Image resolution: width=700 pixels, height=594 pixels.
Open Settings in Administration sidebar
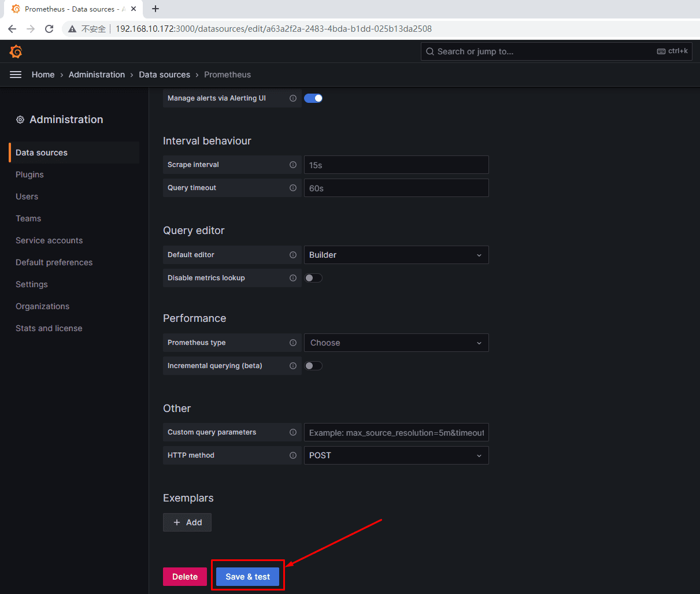point(32,284)
